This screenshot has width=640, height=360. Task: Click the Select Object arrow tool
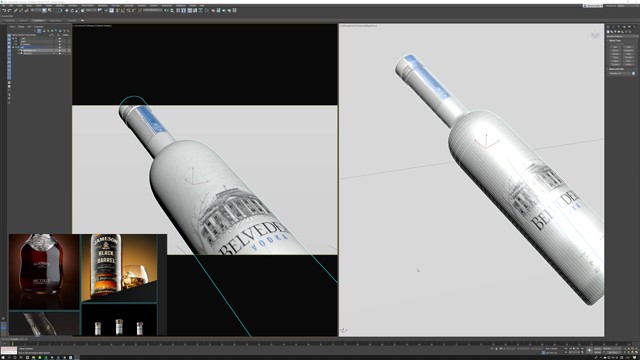(x=44, y=10)
